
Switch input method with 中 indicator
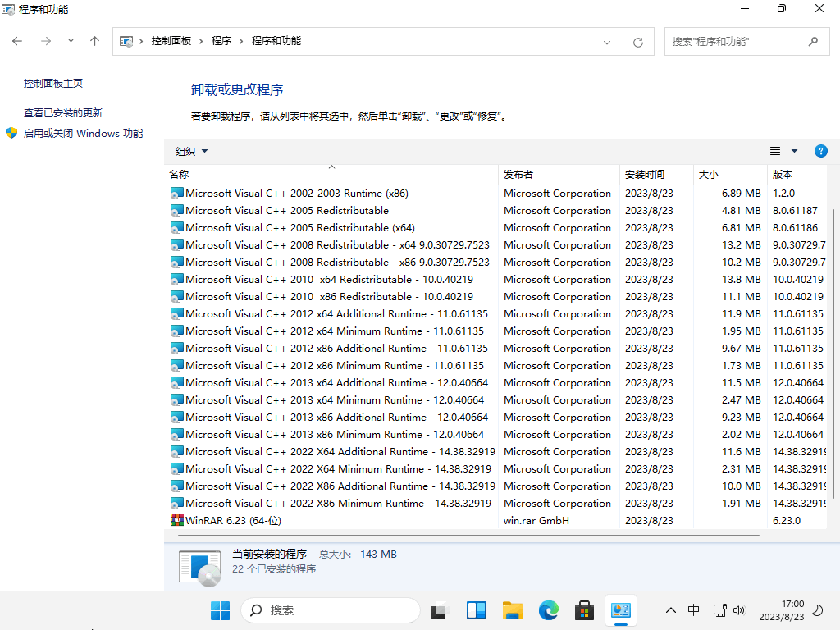(x=693, y=610)
